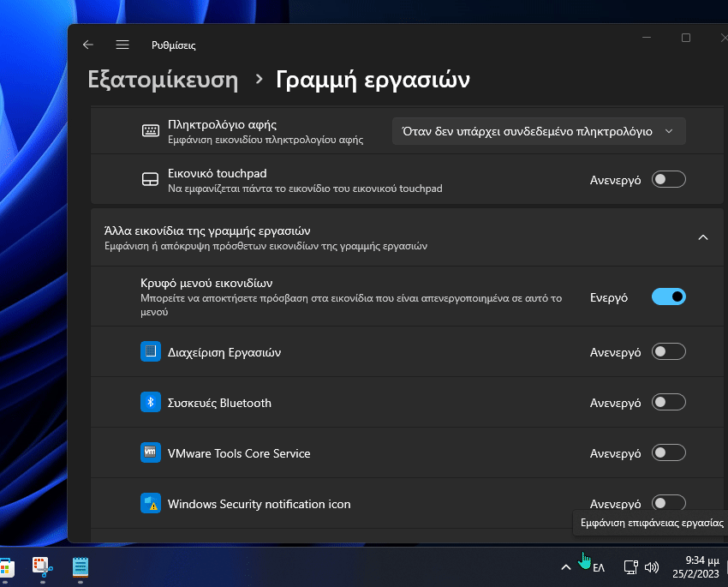The width and height of the screenshot is (728, 587).
Task: Minimize the Ρυθμίσεις window
Action: pos(647,38)
